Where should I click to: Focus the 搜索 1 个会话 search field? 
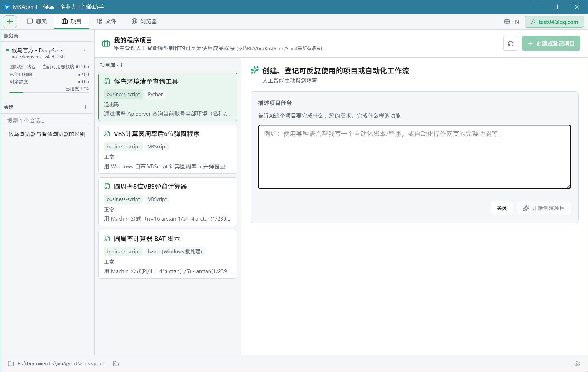(x=47, y=121)
